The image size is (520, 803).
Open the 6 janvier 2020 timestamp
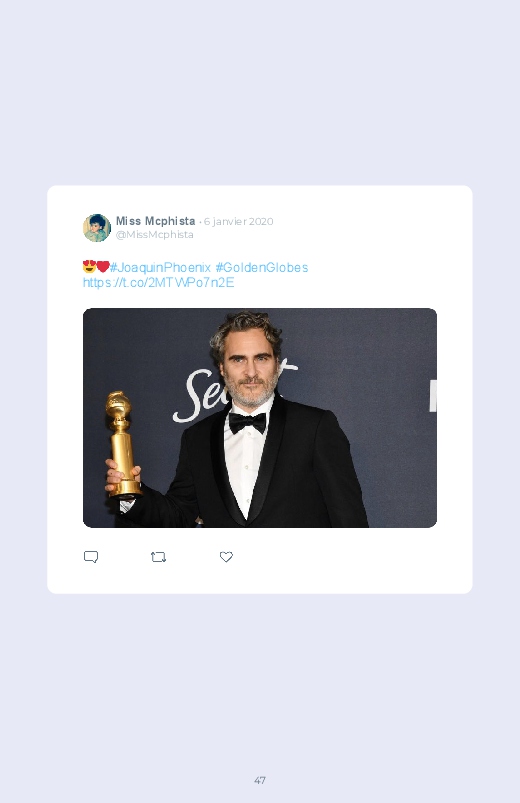[x=239, y=221]
